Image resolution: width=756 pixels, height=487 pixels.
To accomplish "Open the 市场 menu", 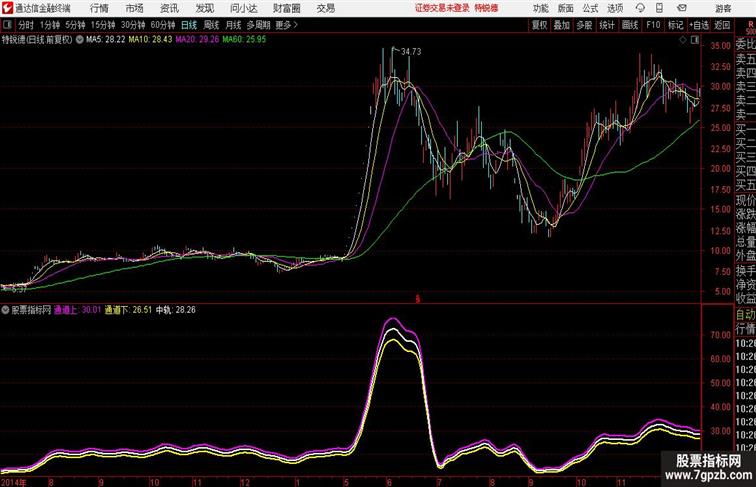I will click(135, 8).
